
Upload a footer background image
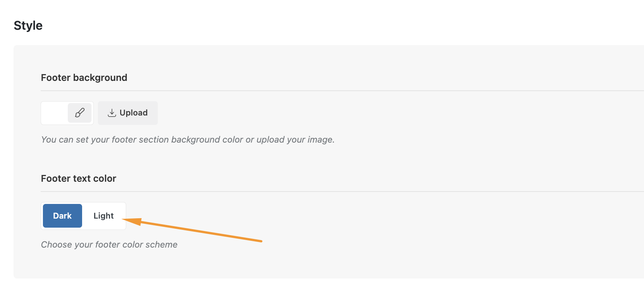coord(128,113)
